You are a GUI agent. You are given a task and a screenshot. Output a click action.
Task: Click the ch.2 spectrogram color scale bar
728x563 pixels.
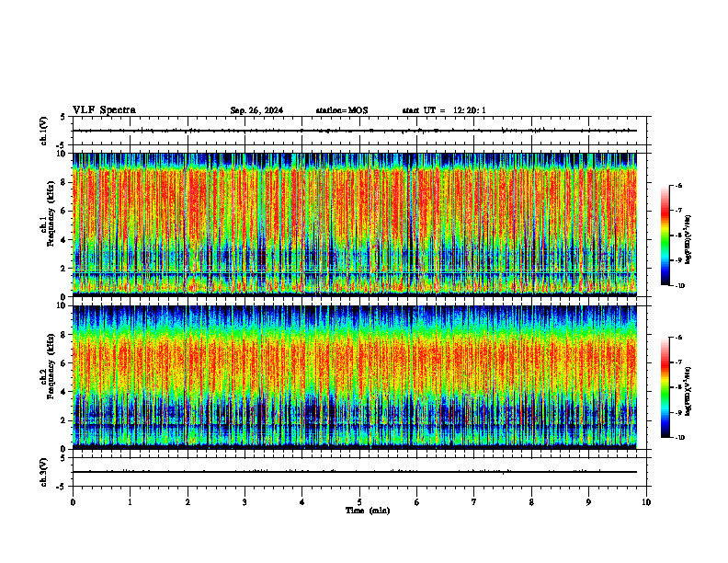click(x=665, y=387)
